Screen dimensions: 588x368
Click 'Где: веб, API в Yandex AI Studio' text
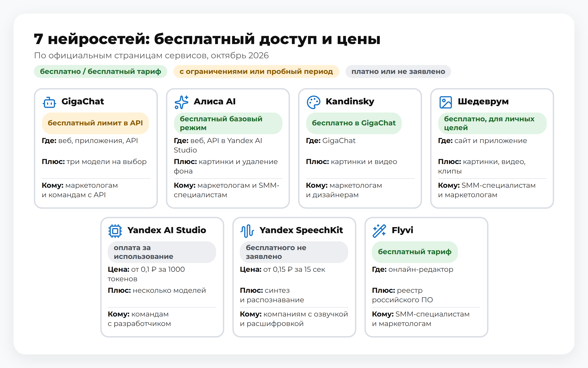[218, 145]
